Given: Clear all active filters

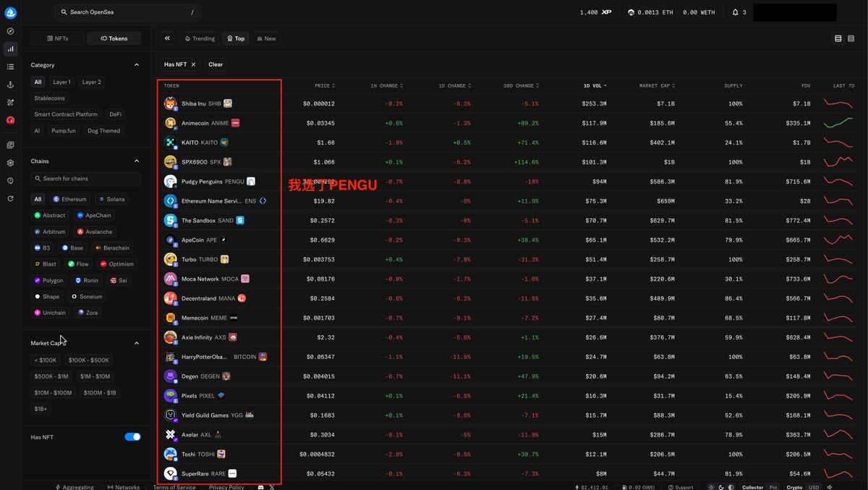Looking at the screenshot, I should (x=216, y=64).
